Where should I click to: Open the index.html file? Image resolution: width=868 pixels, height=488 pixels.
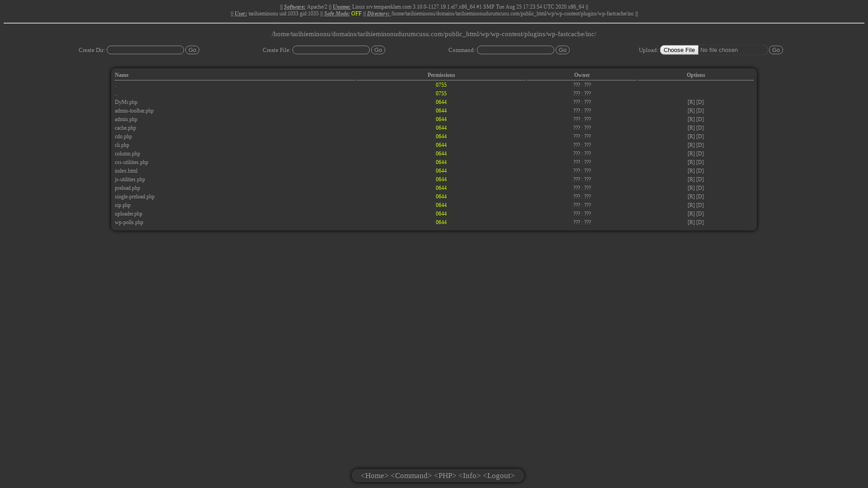[126, 171]
